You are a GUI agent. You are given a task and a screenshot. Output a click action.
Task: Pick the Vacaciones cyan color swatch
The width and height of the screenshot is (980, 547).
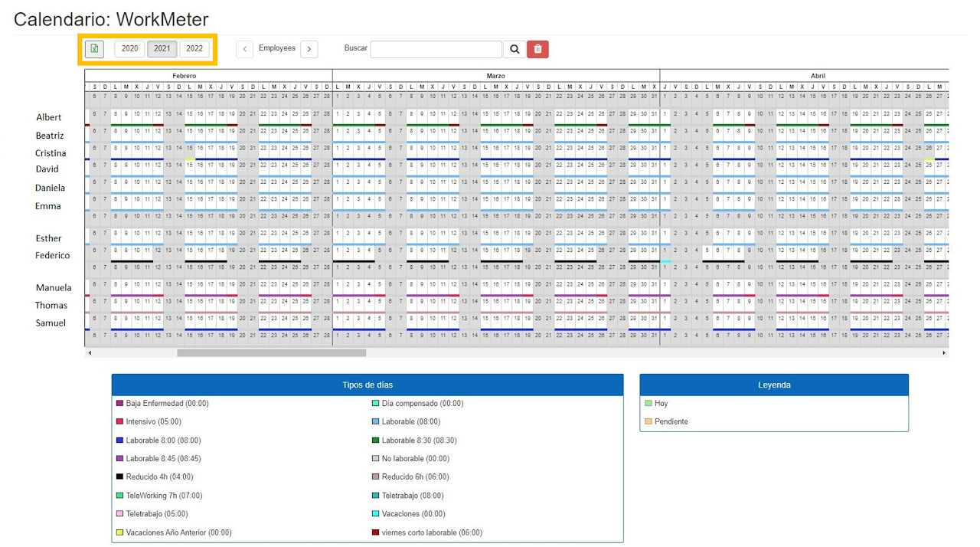click(x=375, y=514)
